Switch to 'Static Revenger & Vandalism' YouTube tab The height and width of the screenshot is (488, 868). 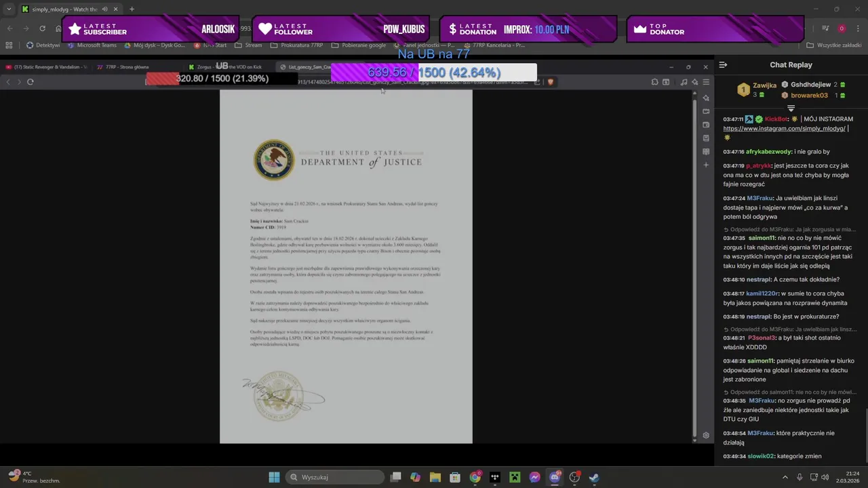[46, 67]
